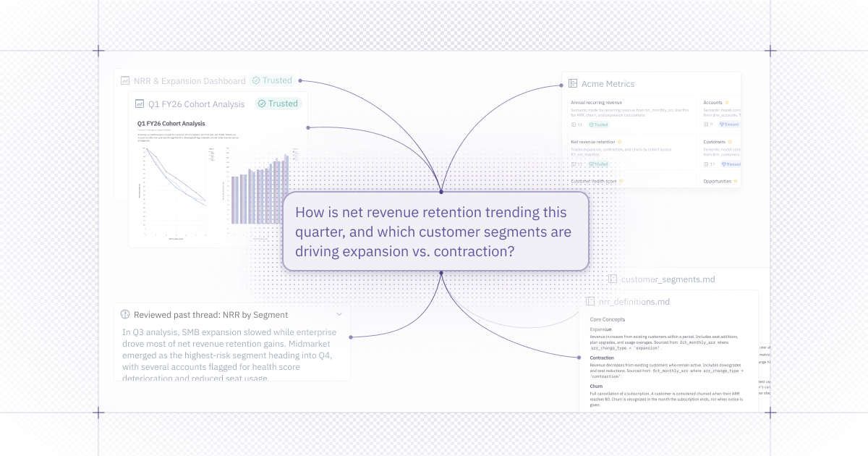Click the net revenue retention question box
Screen dimensions: 868x456
pyautogui.click(x=435, y=232)
